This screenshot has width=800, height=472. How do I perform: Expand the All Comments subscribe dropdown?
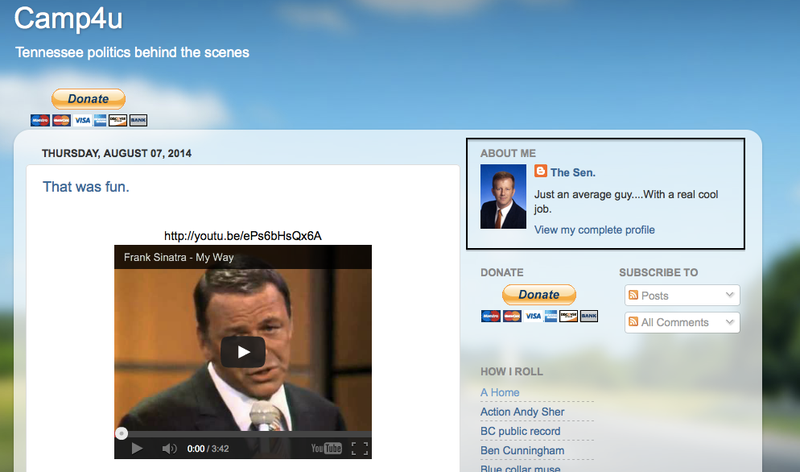(x=682, y=322)
